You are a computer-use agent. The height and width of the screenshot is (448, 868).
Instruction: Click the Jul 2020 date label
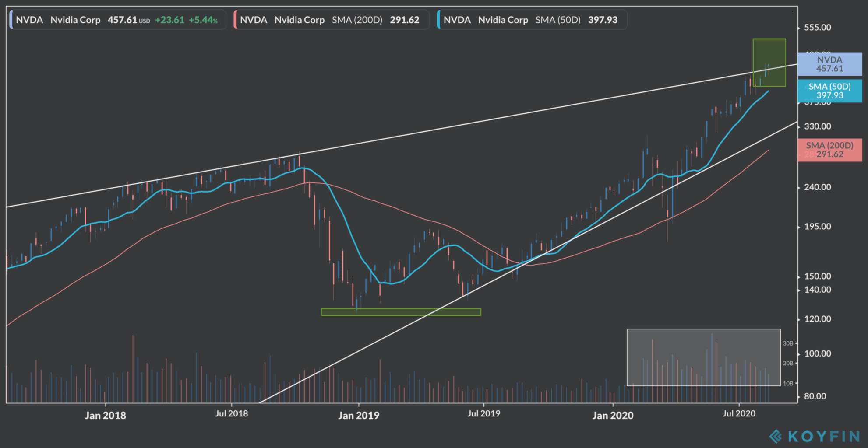(x=739, y=413)
